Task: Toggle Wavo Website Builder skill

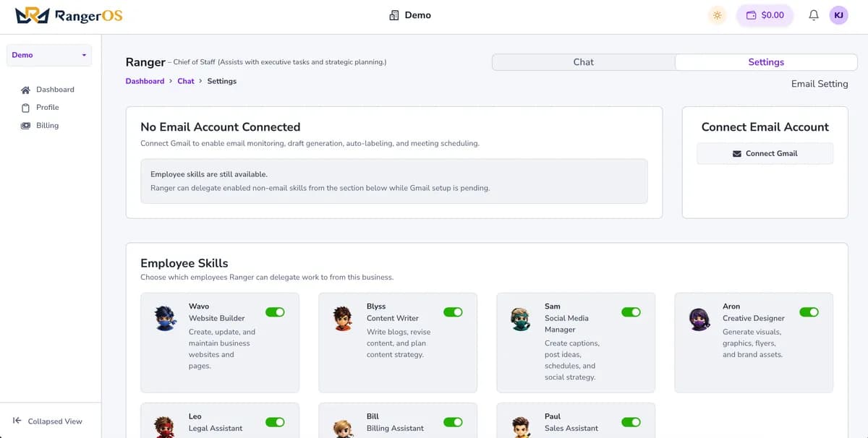Action: (x=275, y=312)
